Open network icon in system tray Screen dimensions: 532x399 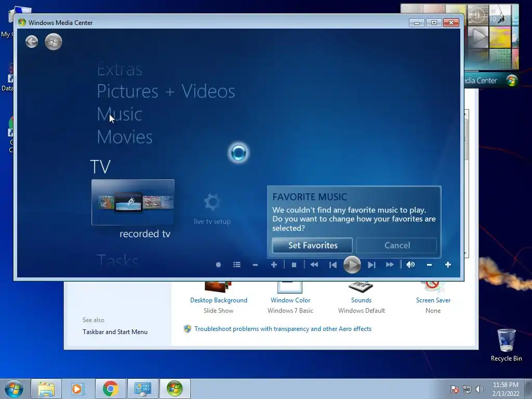coord(467,389)
